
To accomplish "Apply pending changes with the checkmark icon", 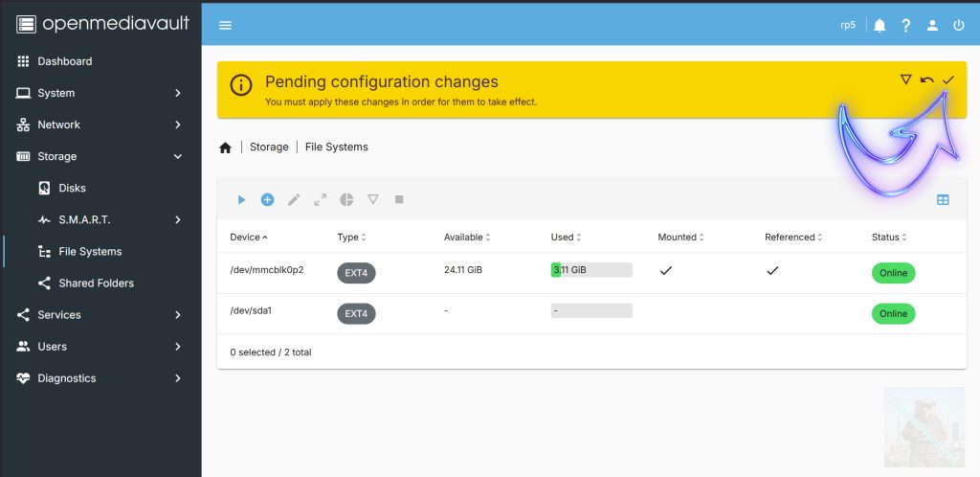I will 947,79.
